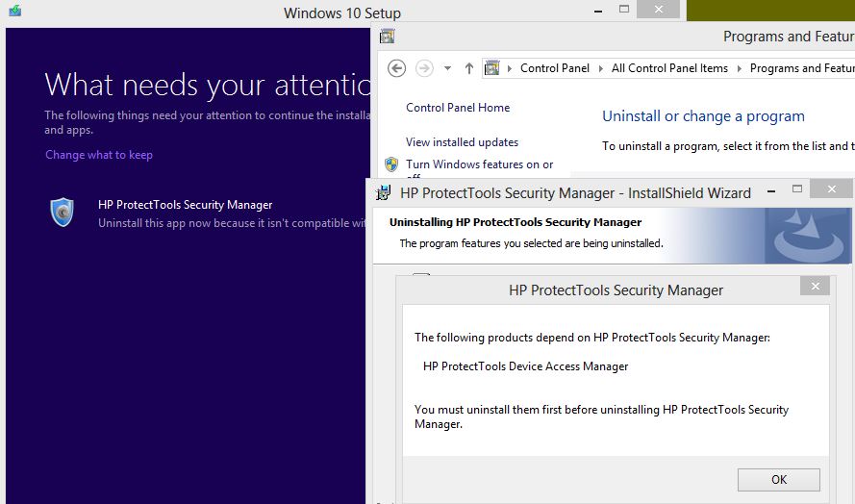
Task: Open the Change what to keep link
Action: 99,155
